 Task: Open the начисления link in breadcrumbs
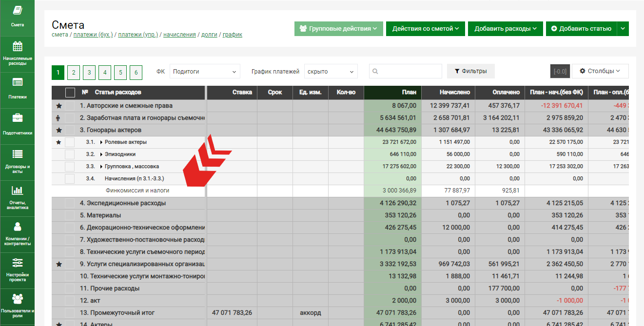click(x=179, y=35)
